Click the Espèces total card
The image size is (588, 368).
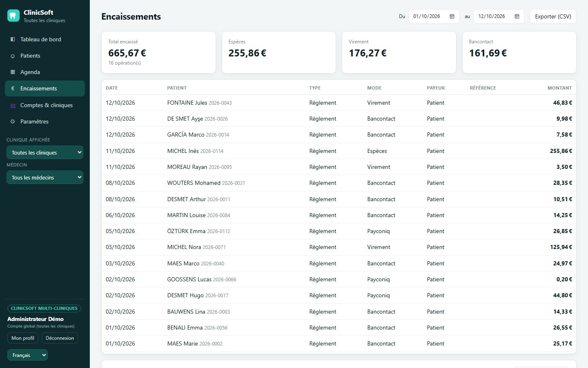click(x=279, y=52)
